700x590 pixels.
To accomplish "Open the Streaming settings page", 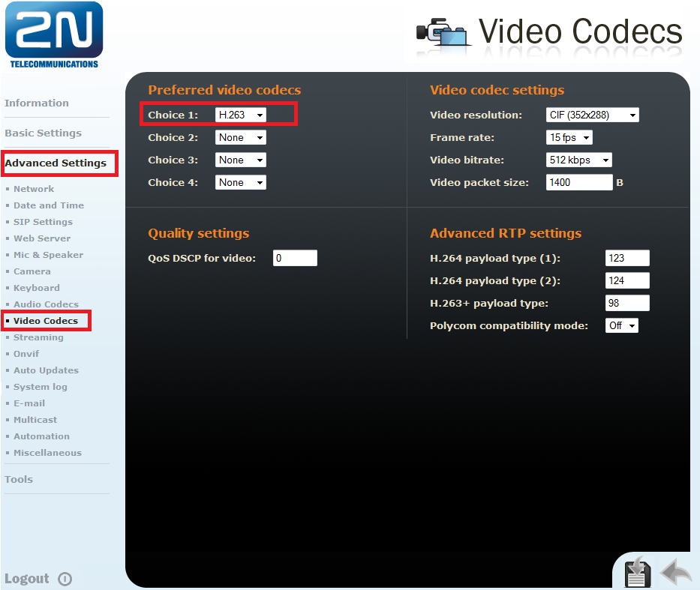I will pyautogui.click(x=38, y=337).
